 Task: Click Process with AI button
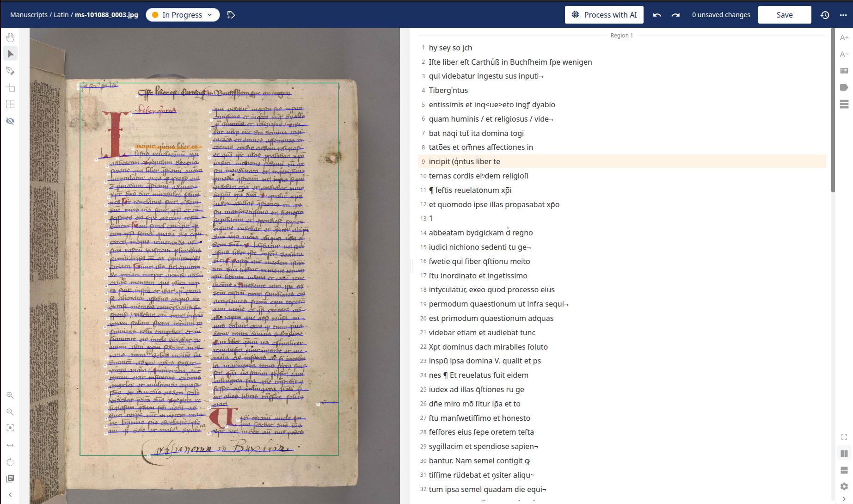[x=605, y=15]
